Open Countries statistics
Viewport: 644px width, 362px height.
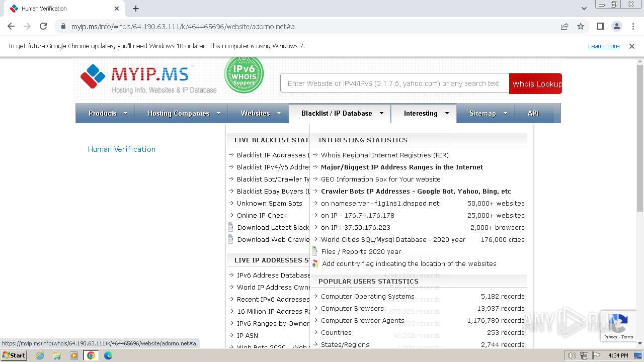(336, 332)
